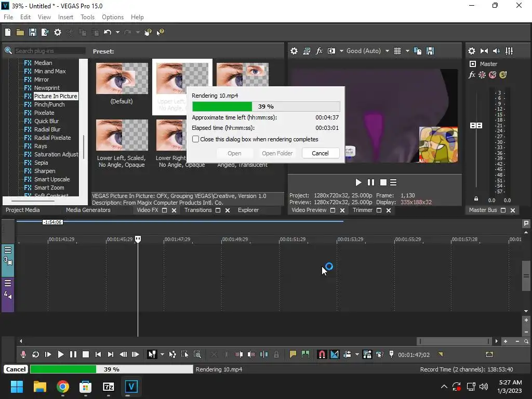Click Record microphone icon in transport bar
The image size is (532, 399).
click(23, 354)
